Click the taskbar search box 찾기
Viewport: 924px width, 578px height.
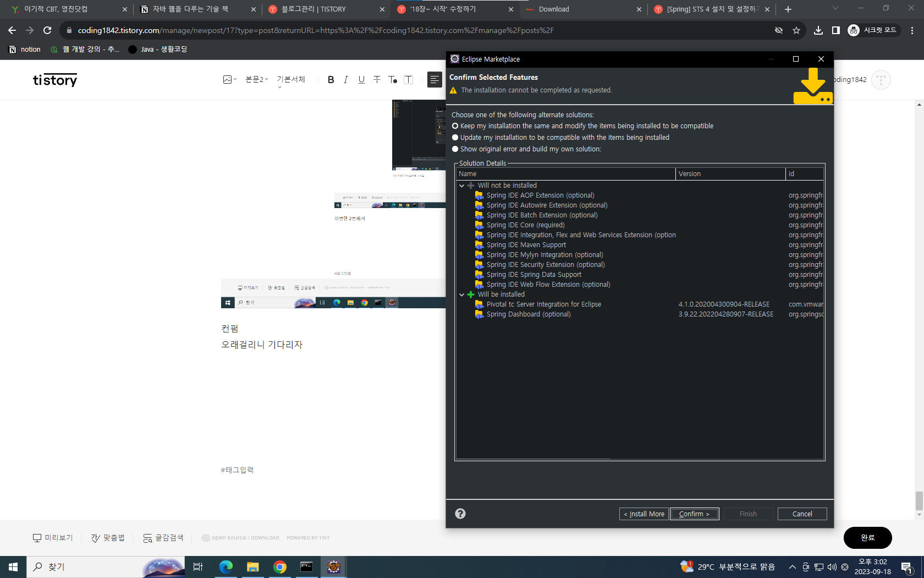(x=106, y=567)
